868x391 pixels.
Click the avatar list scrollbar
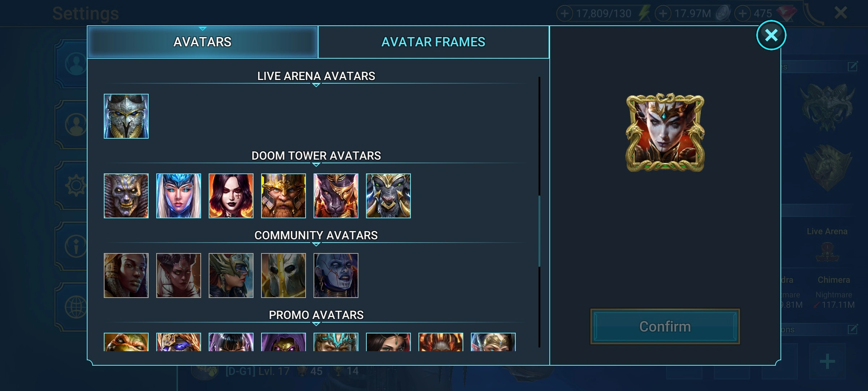point(539,231)
